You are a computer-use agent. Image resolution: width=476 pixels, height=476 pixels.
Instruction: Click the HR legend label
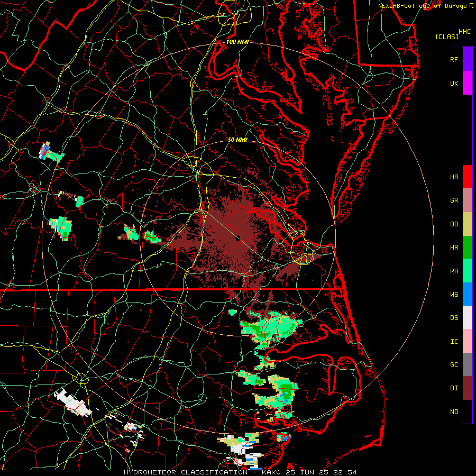pos(454,248)
